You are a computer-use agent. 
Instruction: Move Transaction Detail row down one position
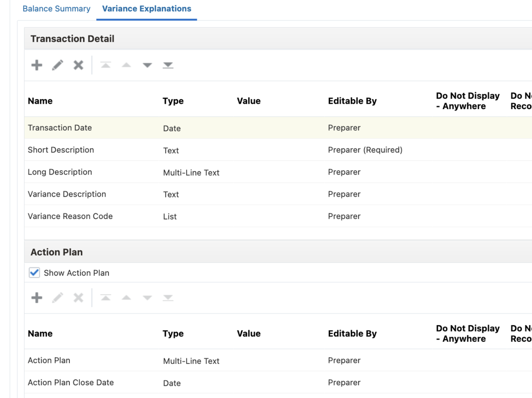[147, 65]
